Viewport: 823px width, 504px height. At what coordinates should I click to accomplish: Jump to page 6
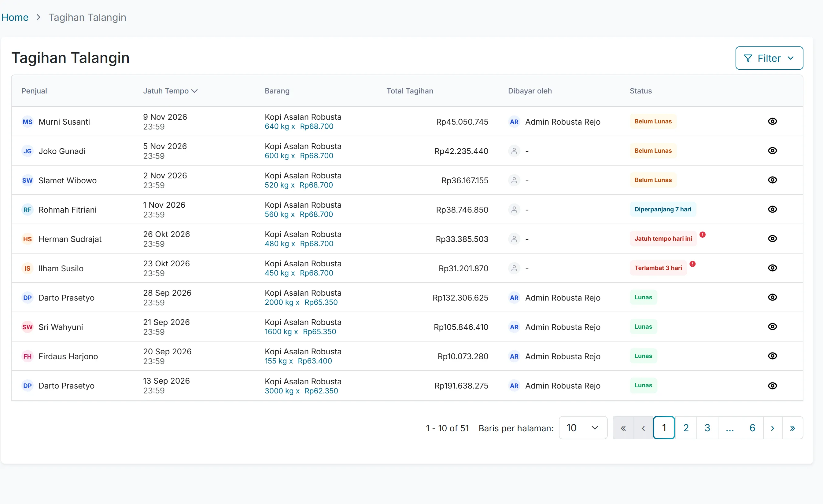[752, 428]
